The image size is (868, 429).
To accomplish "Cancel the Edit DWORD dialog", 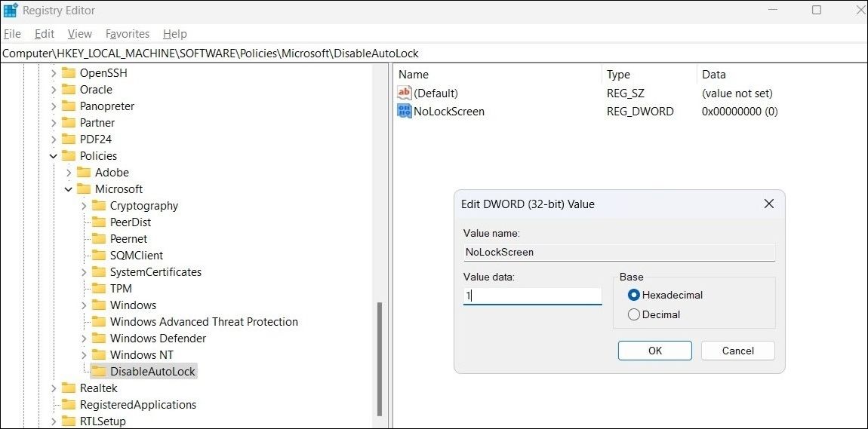I will click(738, 351).
